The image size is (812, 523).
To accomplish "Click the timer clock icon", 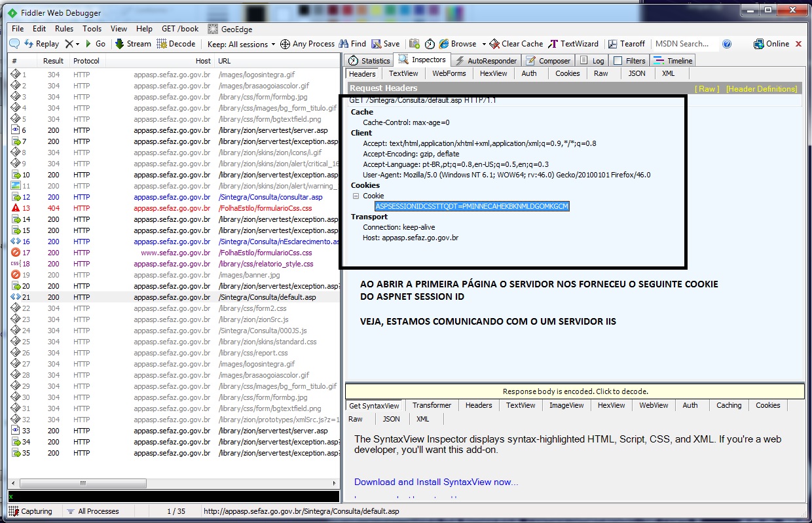I will pyautogui.click(x=430, y=44).
